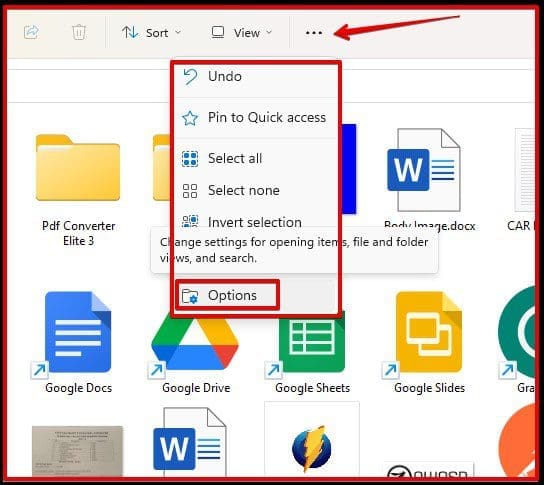Click the Select all grid icon

pyautogui.click(x=190, y=159)
